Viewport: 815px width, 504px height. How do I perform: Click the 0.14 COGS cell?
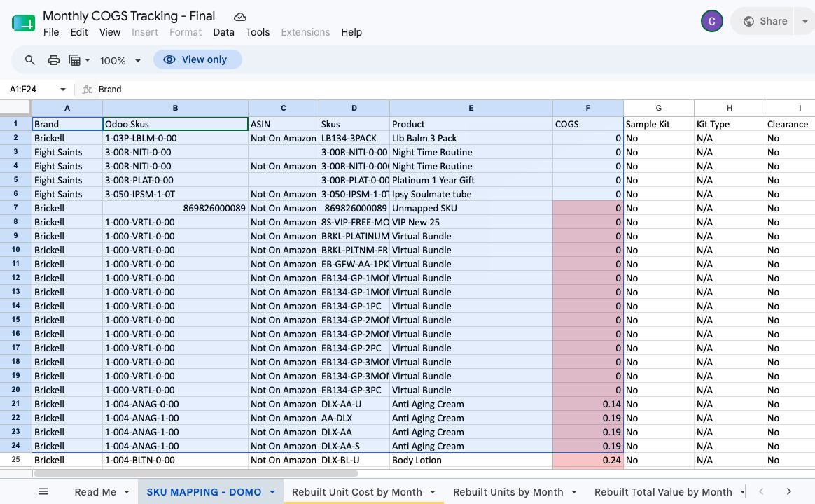(588, 404)
